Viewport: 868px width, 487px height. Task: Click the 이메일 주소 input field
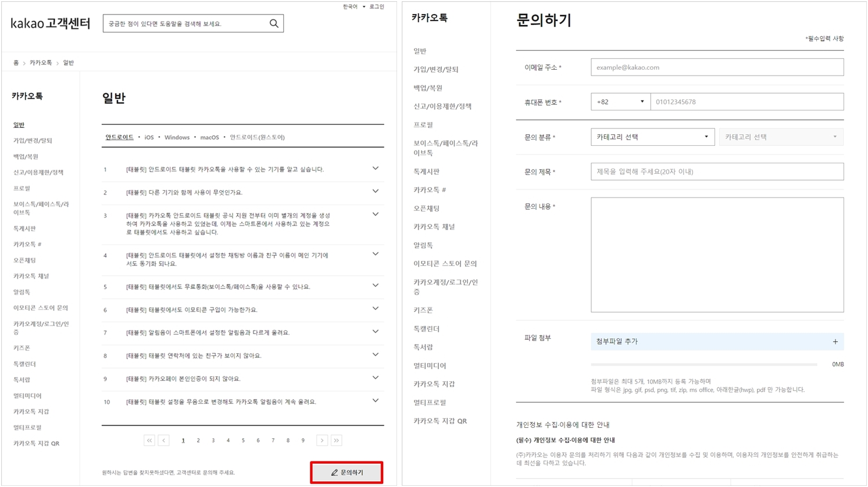pos(717,67)
